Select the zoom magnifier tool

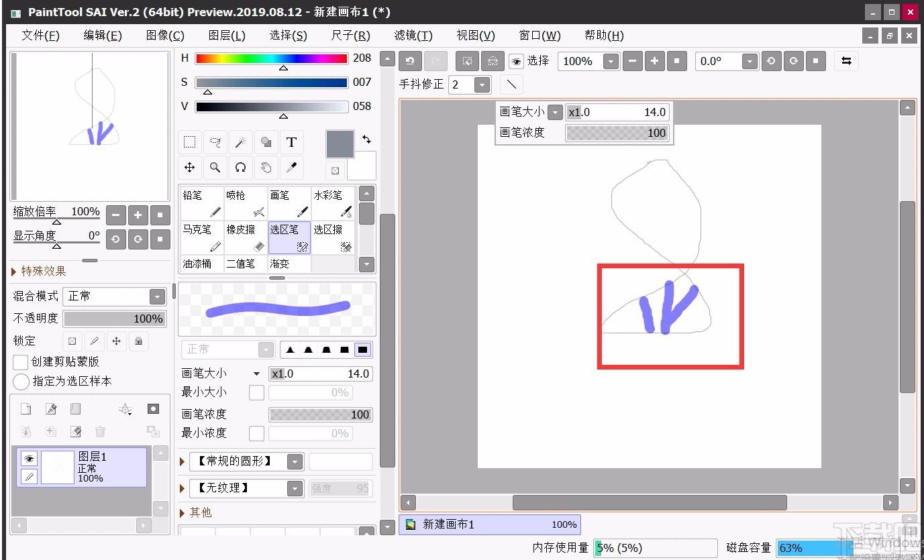(x=215, y=168)
